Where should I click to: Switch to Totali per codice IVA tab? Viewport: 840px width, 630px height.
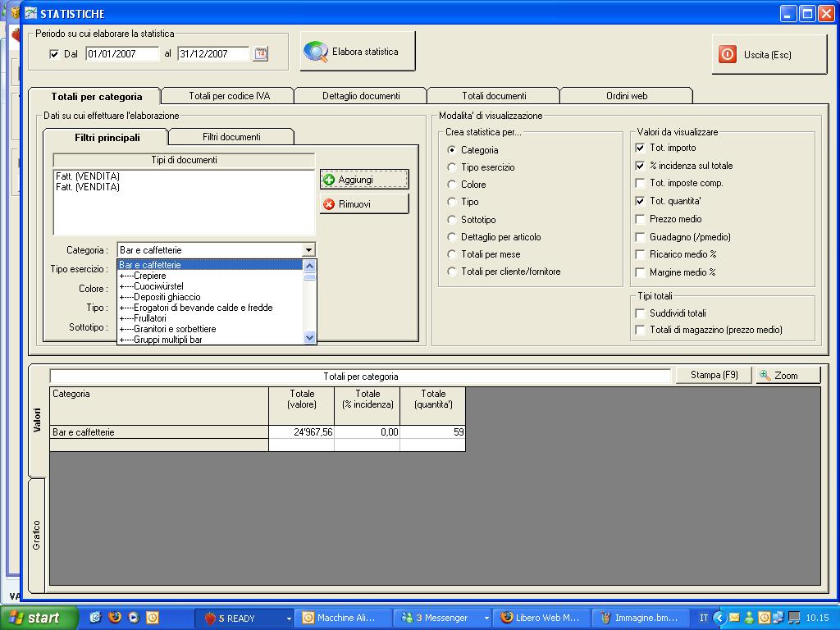(x=229, y=96)
